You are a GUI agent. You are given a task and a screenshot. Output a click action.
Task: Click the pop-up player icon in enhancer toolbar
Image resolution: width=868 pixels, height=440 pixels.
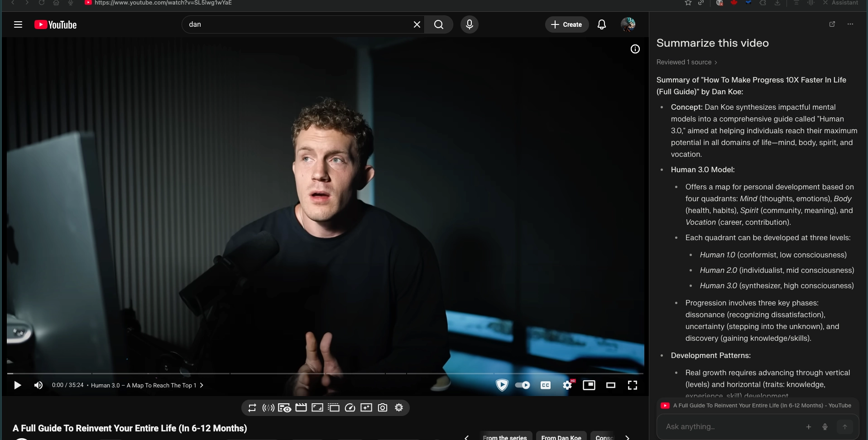(x=334, y=408)
